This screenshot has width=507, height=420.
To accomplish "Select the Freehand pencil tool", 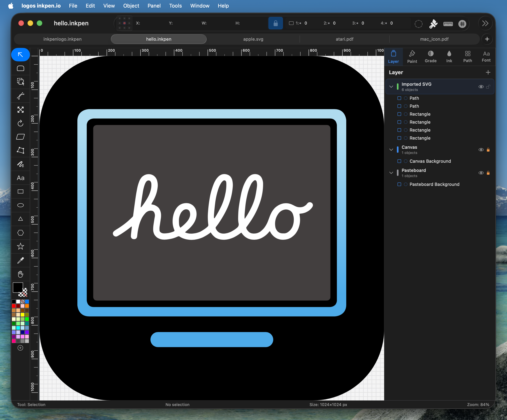I will pyautogui.click(x=21, y=164).
